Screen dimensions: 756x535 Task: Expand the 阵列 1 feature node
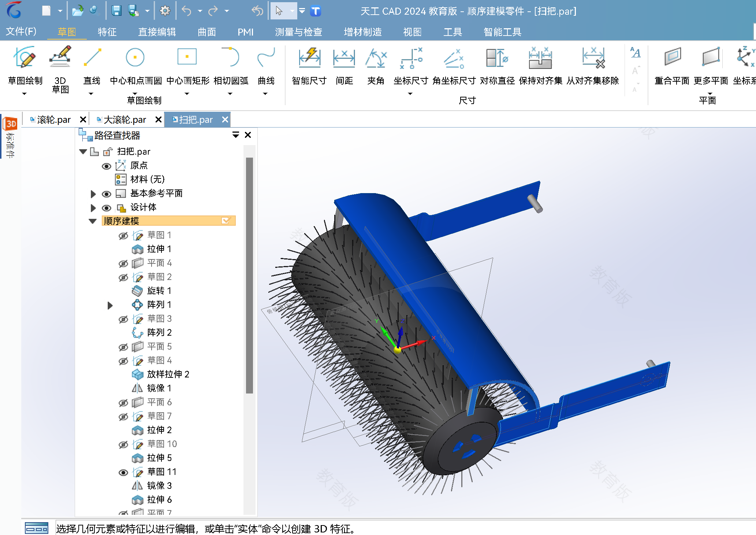110,305
